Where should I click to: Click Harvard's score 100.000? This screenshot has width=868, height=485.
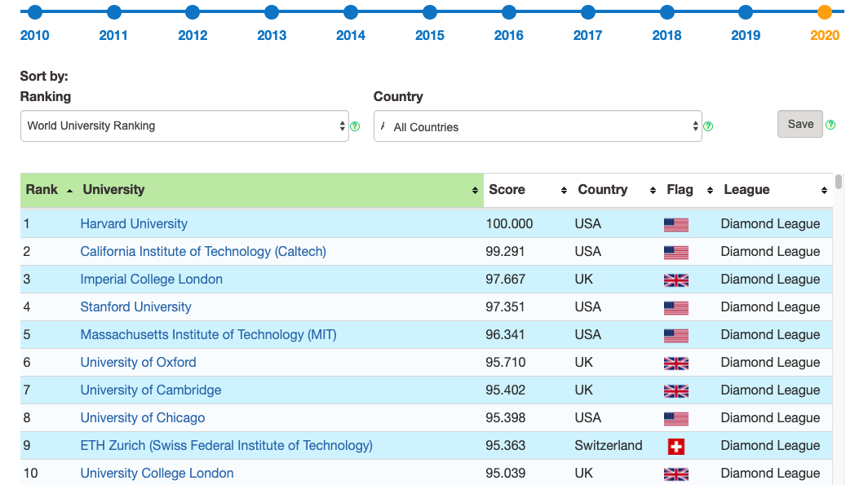[x=509, y=224]
